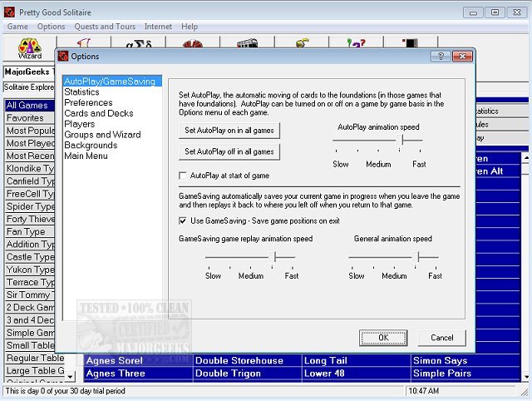532x401 pixels.
Task: Click the black square toolbar icon
Action: pos(411,43)
